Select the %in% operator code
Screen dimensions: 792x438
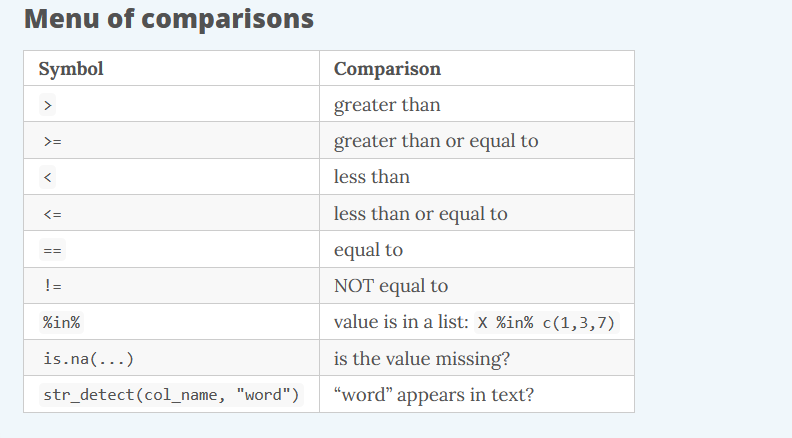62,322
